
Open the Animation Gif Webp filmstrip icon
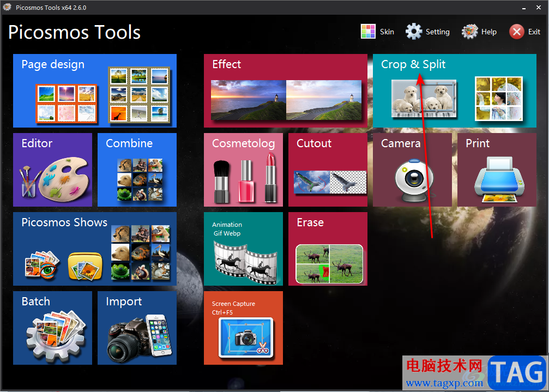[246, 263]
